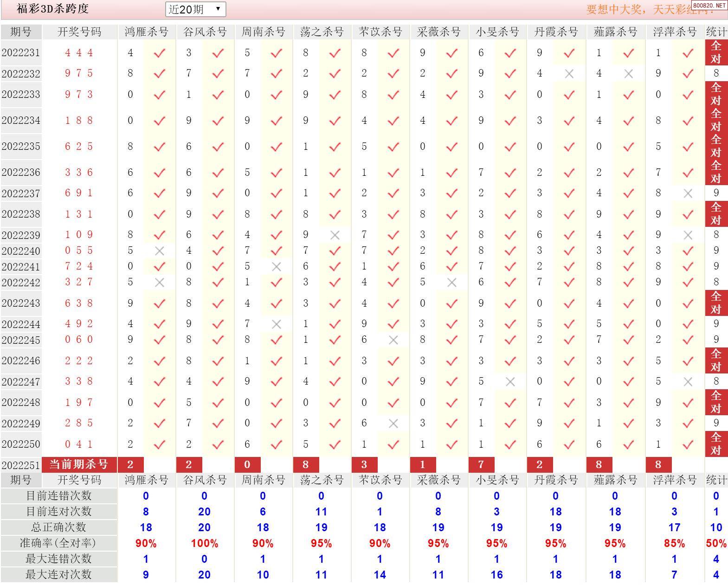Click the 目前连对次数 row label

58,512
